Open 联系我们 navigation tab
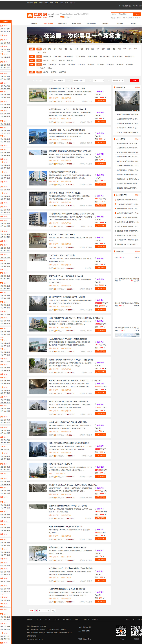Screen dimensions: 142x644 point(134,23)
